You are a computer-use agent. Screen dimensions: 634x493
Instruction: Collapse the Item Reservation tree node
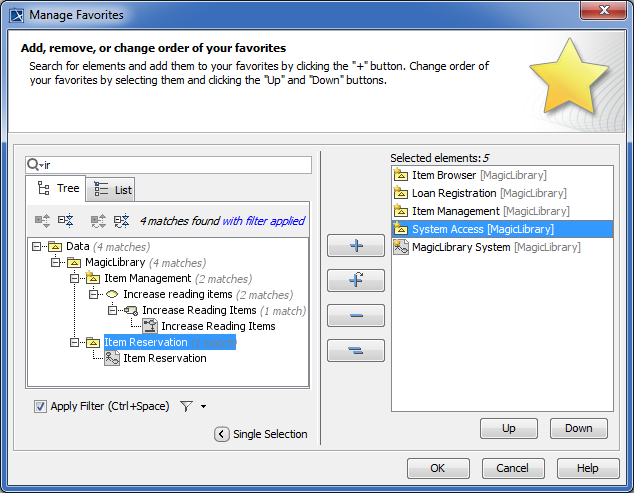74,342
